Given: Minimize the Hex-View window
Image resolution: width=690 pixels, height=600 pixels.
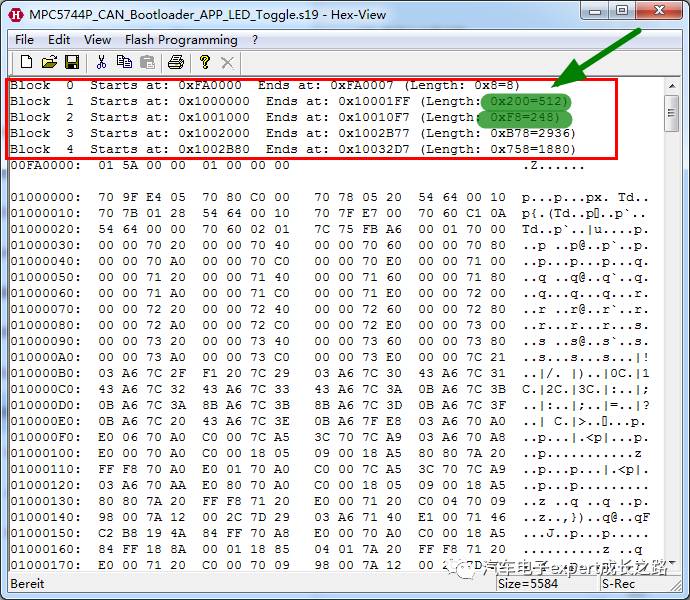Looking at the screenshot, I should point(595,11).
